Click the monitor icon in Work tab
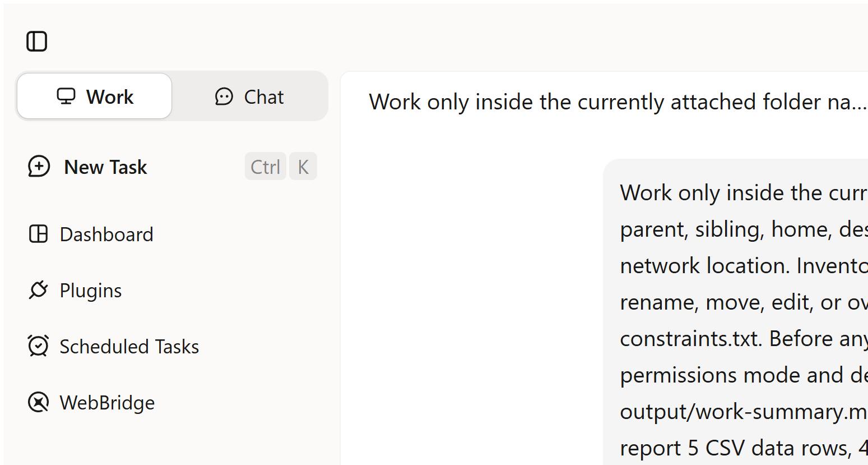 (x=66, y=96)
